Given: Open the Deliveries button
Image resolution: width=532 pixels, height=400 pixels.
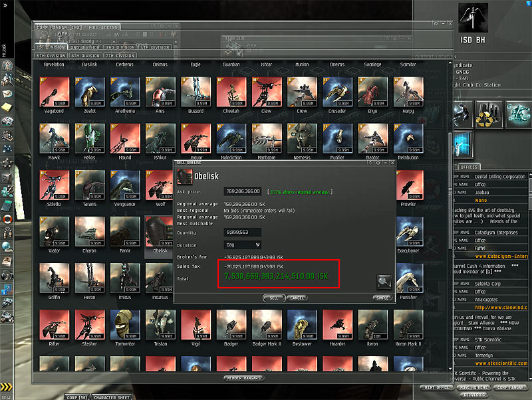Looking at the screenshot, I should coord(473,395).
